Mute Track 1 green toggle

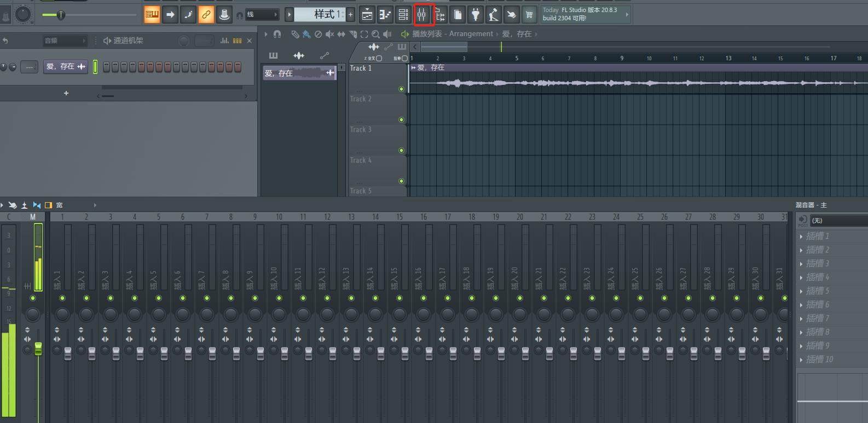(x=401, y=89)
